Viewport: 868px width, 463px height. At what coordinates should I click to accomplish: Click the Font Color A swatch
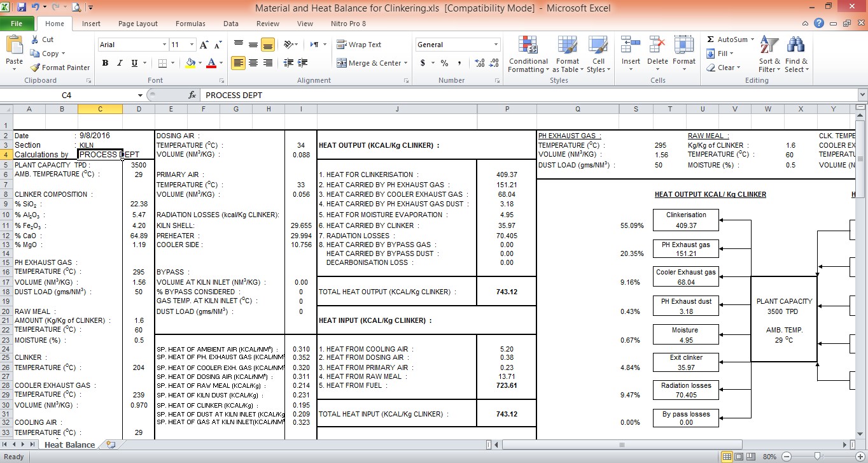(211, 63)
